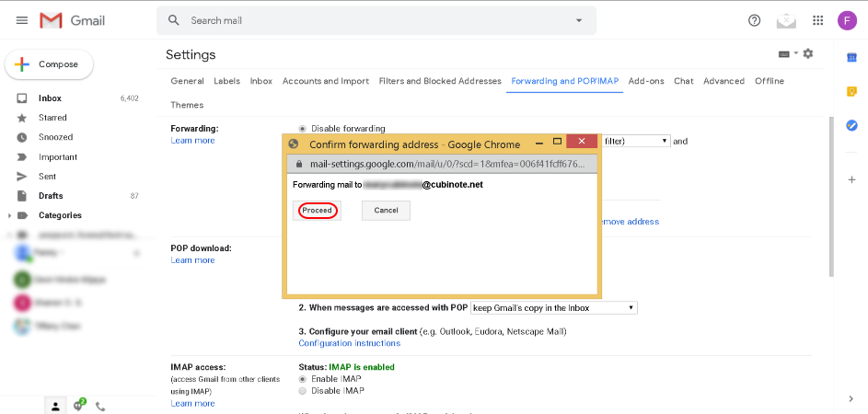Open the Hangouts phone calls icon
868x414 pixels.
(100, 407)
